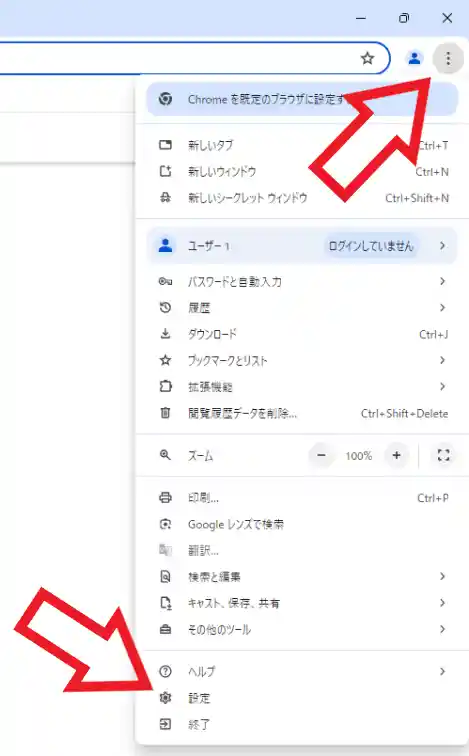Expand the 履歴 submenu chevron
The image size is (469, 756).
(x=442, y=307)
